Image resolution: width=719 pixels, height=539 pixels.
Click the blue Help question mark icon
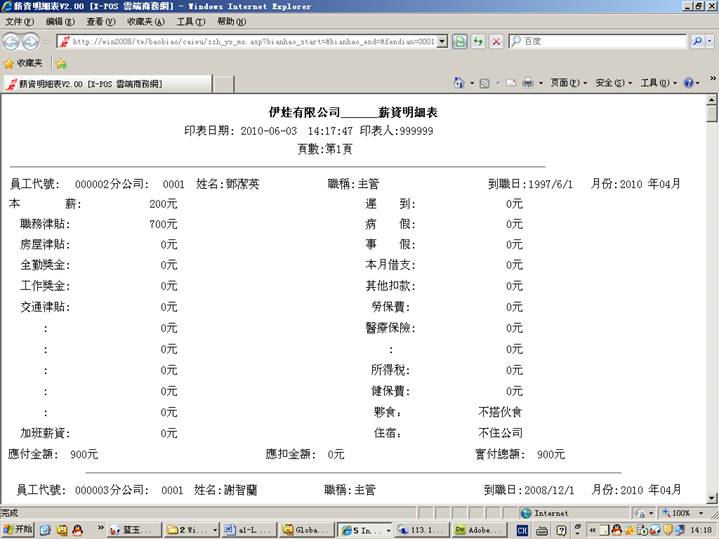click(x=689, y=83)
